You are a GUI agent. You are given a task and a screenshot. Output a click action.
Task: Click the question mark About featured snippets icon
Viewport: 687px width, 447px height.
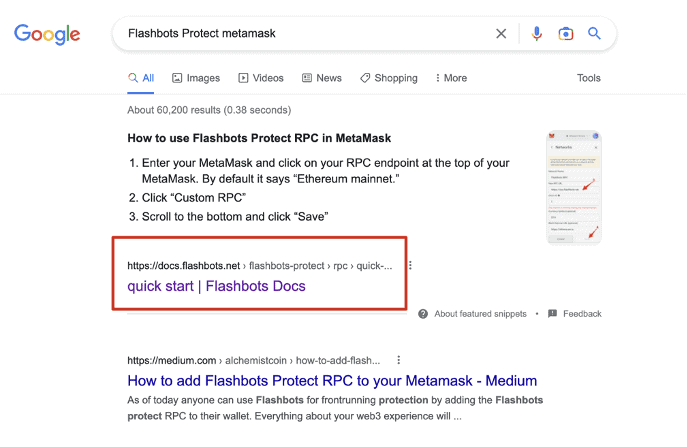click(423, 314)
